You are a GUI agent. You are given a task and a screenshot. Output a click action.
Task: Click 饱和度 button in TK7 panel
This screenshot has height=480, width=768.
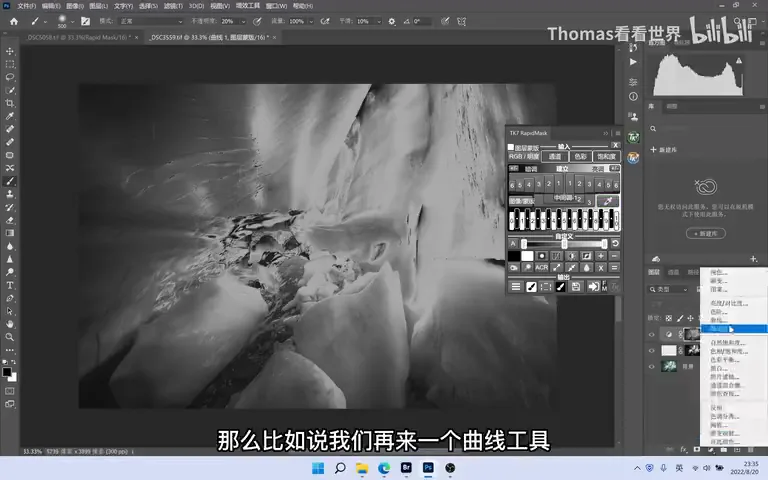(606, 157)
